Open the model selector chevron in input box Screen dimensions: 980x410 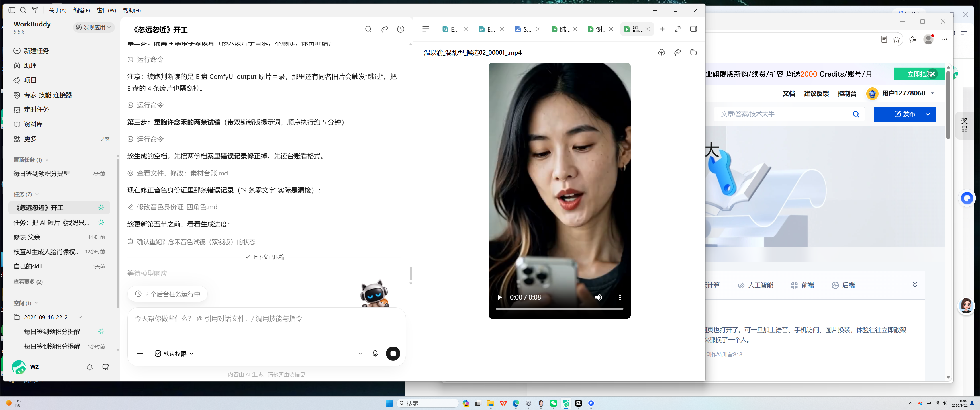[x=360, y=354]
